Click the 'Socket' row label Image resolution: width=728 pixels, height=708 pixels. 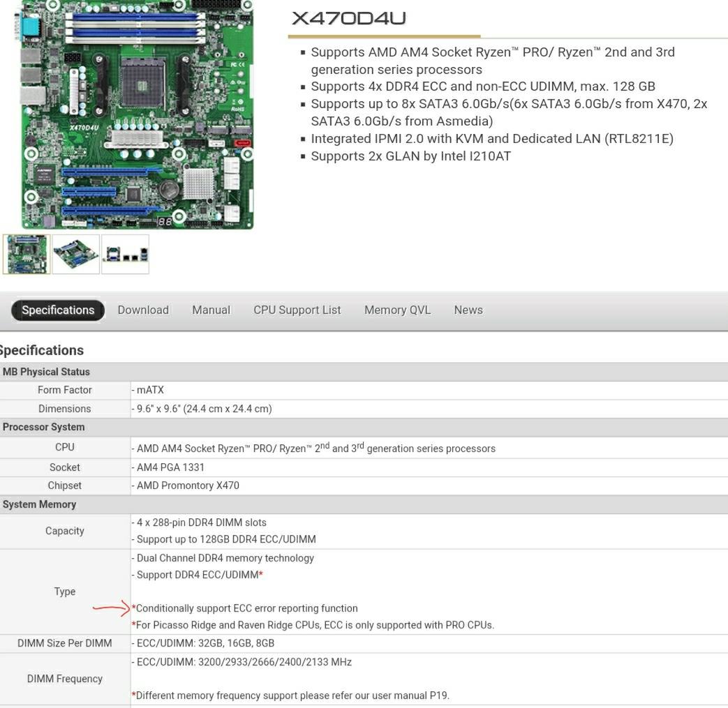tap(65, 467)
